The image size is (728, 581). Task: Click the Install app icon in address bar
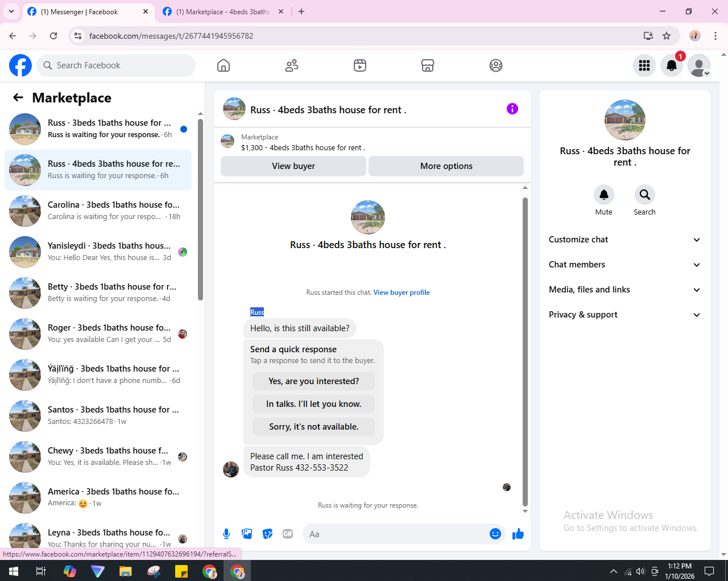coord(648,36)
